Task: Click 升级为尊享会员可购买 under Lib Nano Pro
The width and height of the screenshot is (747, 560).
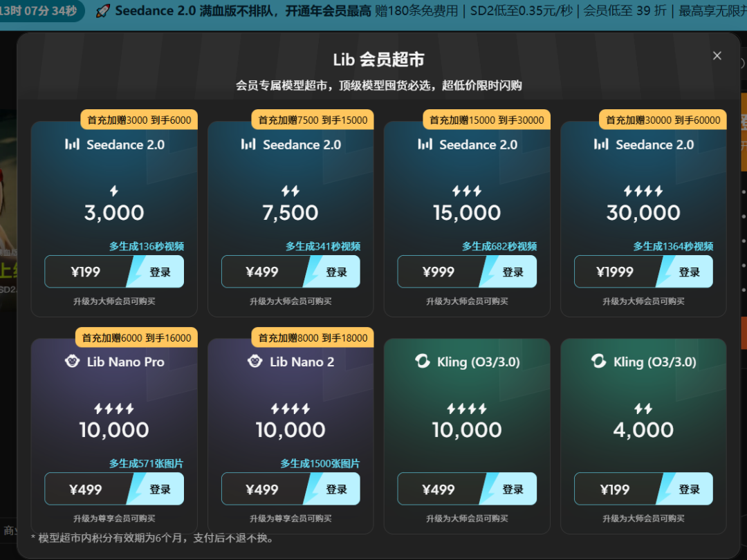Action: pyautogui.click(x=114, y=518)
